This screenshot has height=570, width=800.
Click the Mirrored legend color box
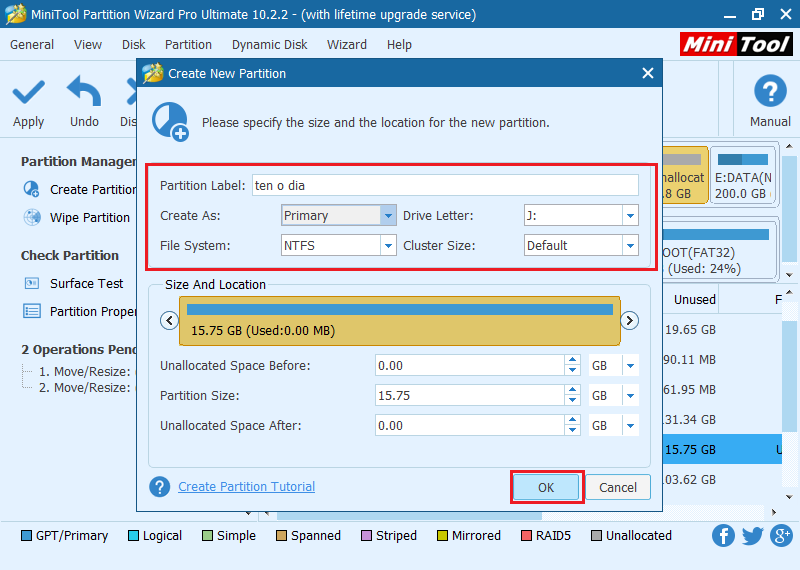(x=442, y=536)
